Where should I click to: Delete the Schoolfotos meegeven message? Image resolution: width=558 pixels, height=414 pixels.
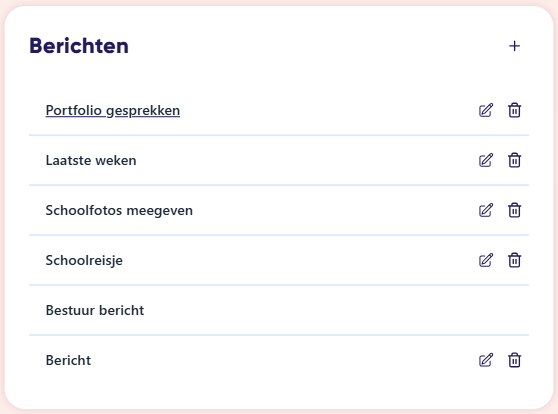(514, 210)
